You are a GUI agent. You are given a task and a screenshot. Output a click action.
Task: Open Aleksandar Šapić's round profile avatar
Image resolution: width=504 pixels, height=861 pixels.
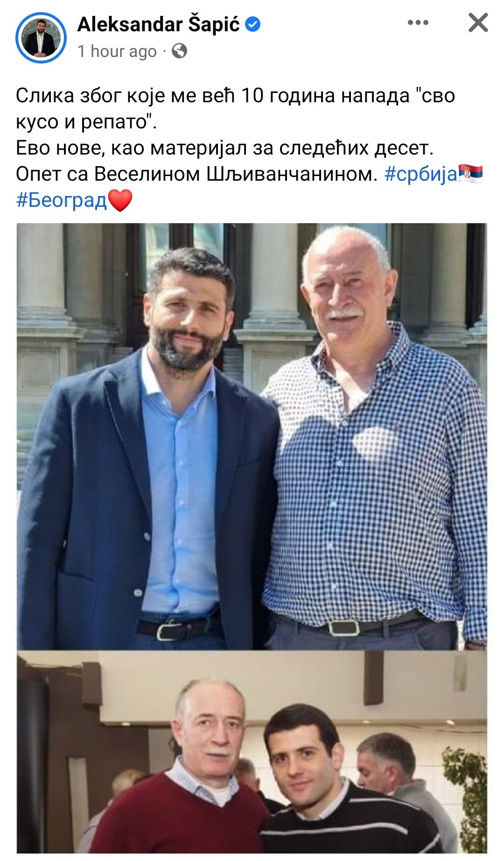(x=41, y=38)
